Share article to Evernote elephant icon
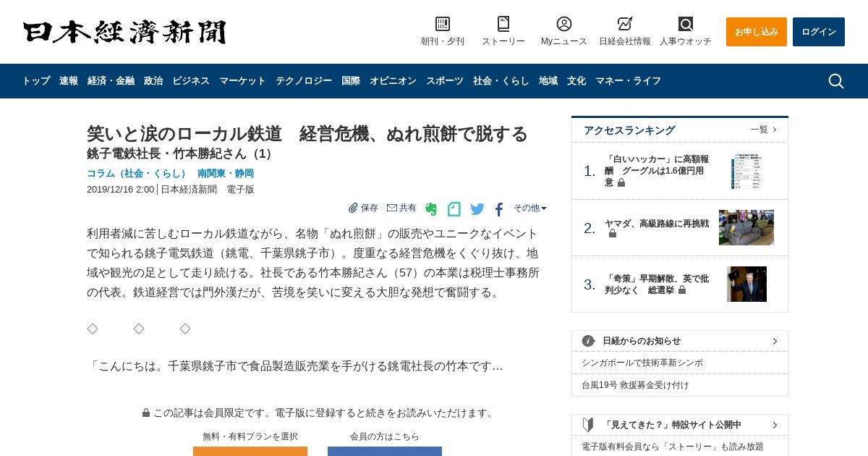 click(x=431, y=209)
